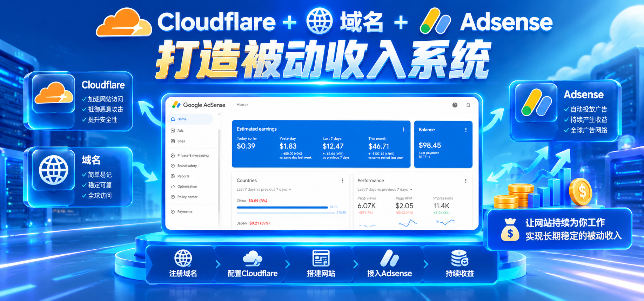
Task: Click the Ads icon in the sidebar
Action: click(173, 131)
